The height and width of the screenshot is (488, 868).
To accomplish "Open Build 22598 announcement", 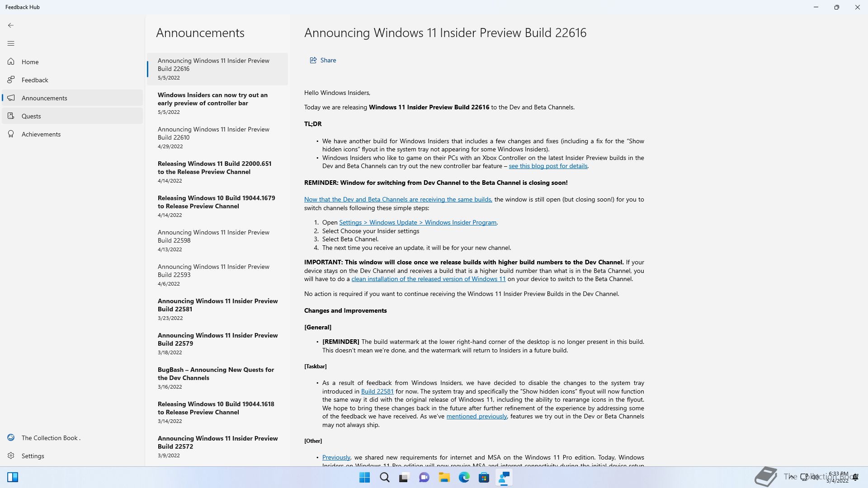I will (x=217, y=240).
